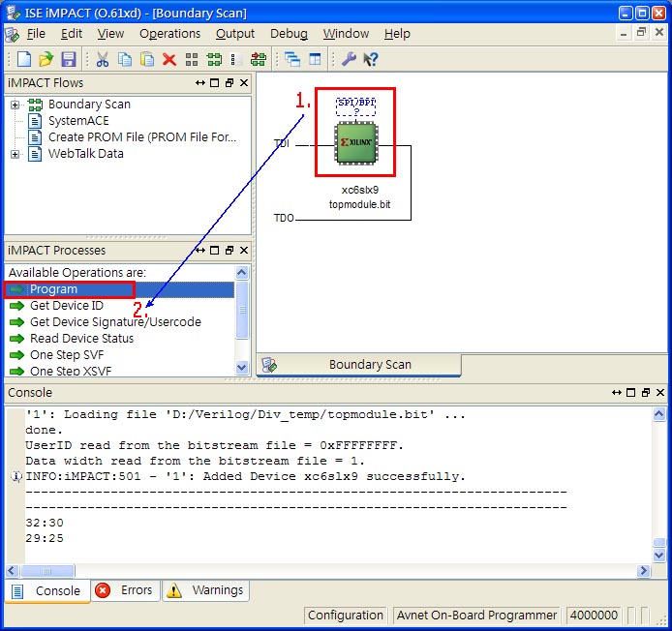Float the iMPACT Flows panel with restore icon

tap(229, 82)
